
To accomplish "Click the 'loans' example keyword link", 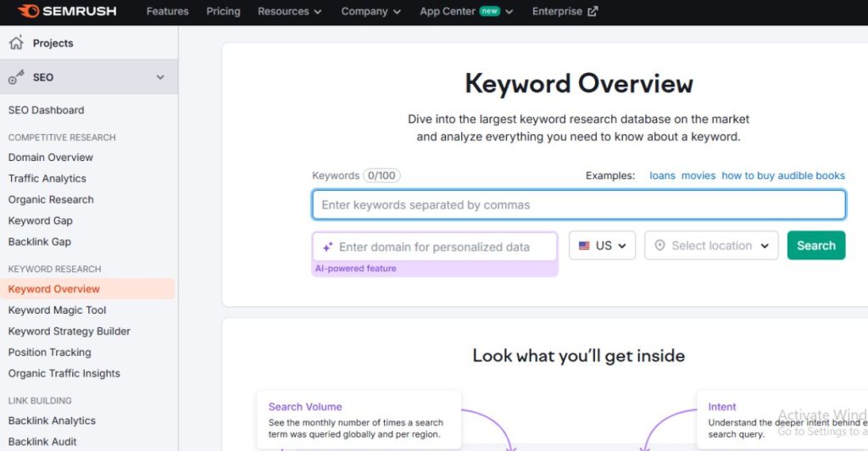I will (662, 175).
